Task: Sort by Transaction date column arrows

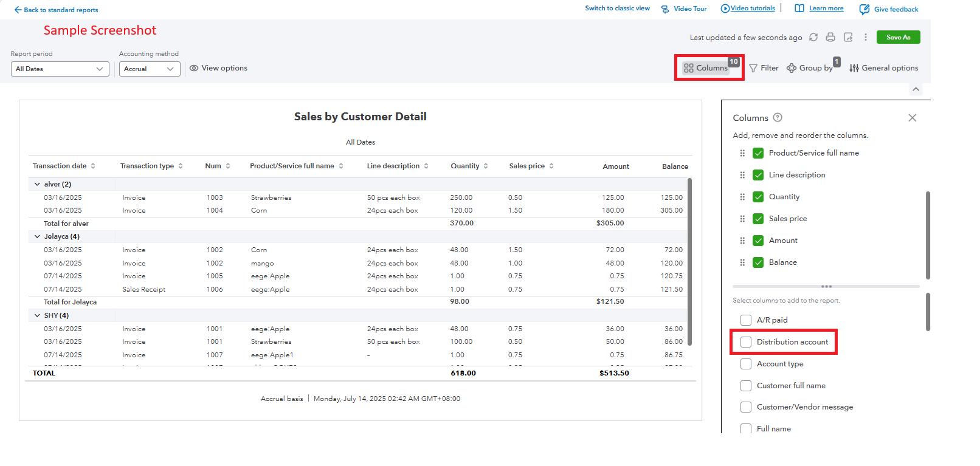Action: click(93, 166)
